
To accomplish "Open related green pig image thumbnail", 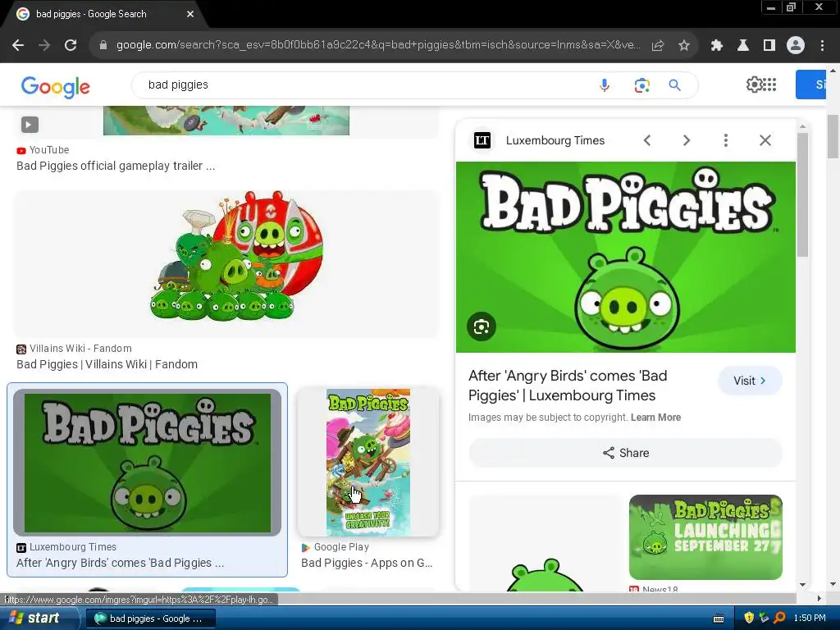I will tap(545, 544).
